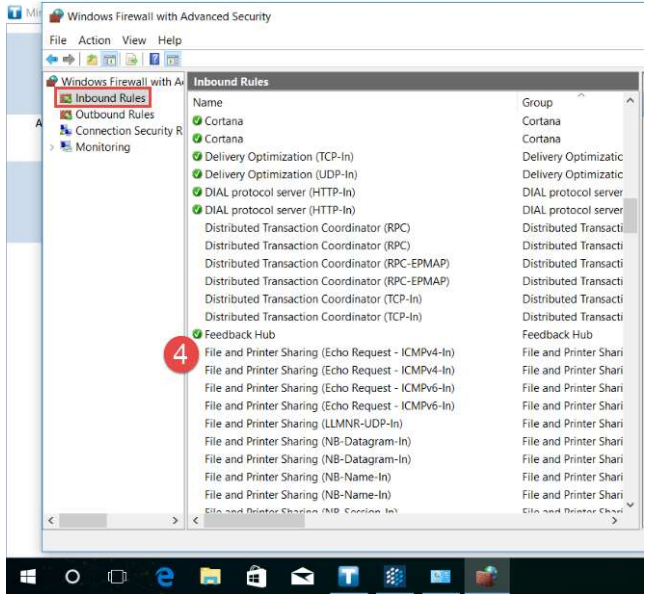Open the File menu

point(58,40)
